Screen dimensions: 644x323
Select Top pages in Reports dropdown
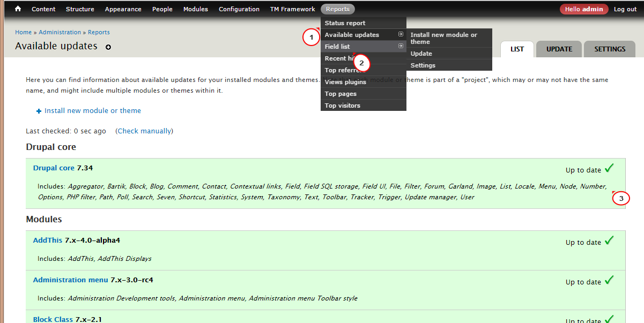364,94
